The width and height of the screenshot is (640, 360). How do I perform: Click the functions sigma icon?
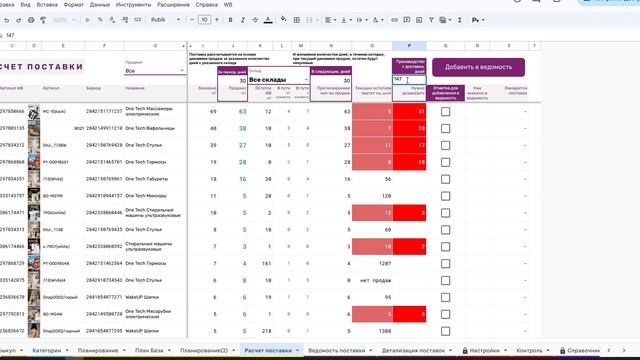tap(460, 20)
